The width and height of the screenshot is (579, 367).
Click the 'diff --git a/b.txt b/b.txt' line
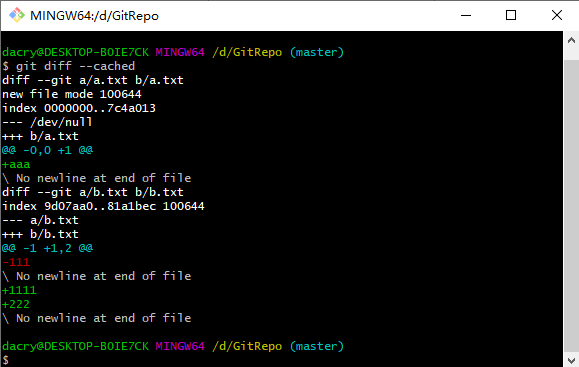[x=93, y=192]
